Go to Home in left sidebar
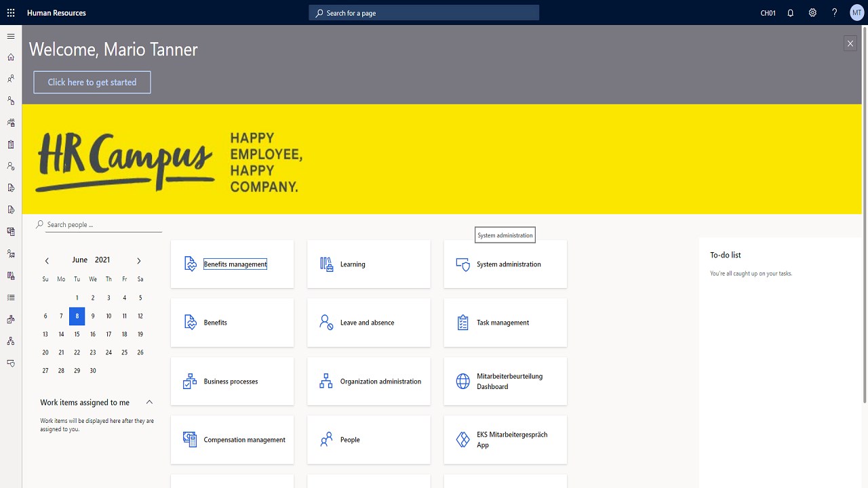Viewport: 868px width, 488px height. 11,57
